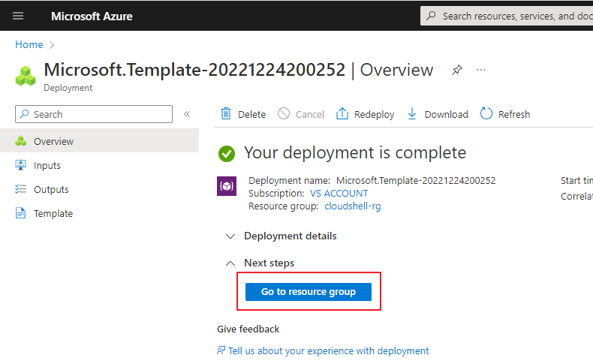This screenshot has width=593, height=364.
Task: Select Overview in the left menu
Action: [53, 141]
